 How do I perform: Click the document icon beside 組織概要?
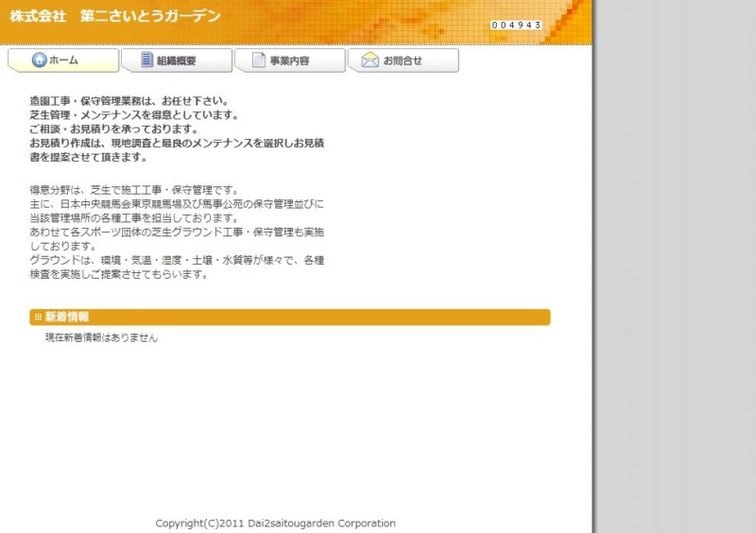coord(146,60)
